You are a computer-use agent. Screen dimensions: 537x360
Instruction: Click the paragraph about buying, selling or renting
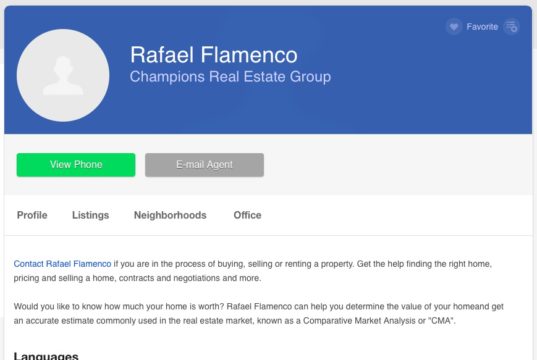(253, 271)
